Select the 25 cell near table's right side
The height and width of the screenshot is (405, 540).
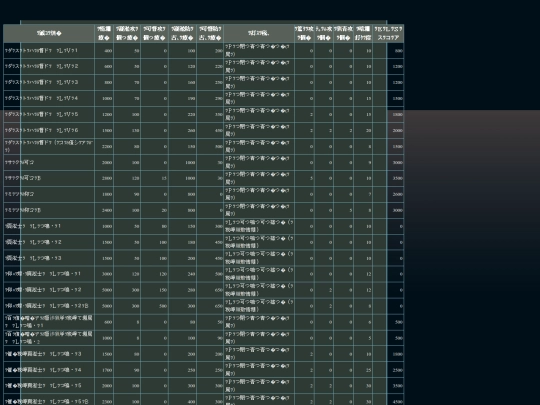coord(363,370)
